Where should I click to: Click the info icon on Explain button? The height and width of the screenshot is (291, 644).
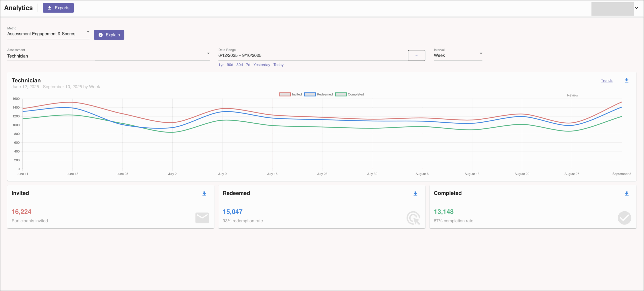pos(101,35)
